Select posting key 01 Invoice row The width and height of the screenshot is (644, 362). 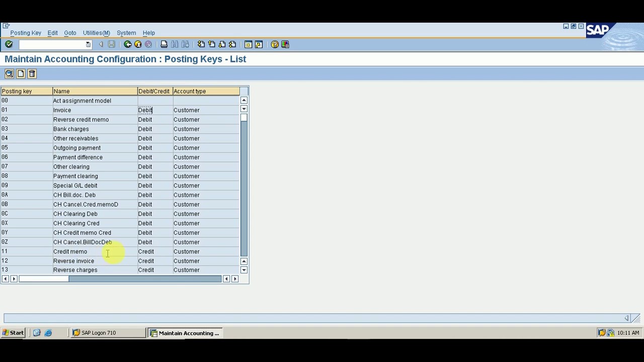point(120,110)
